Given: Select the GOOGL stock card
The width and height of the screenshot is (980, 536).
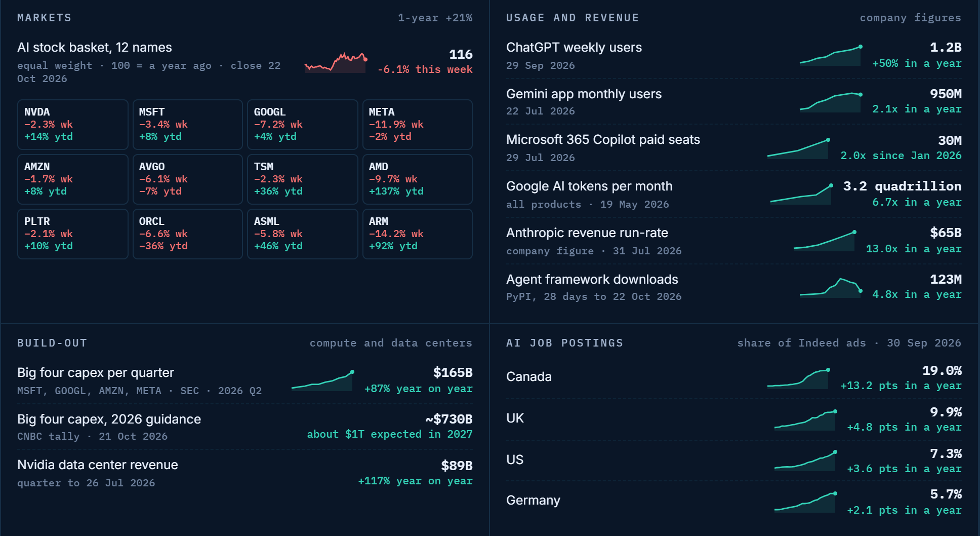Looking at the screenshot, I should coord(303,125).
